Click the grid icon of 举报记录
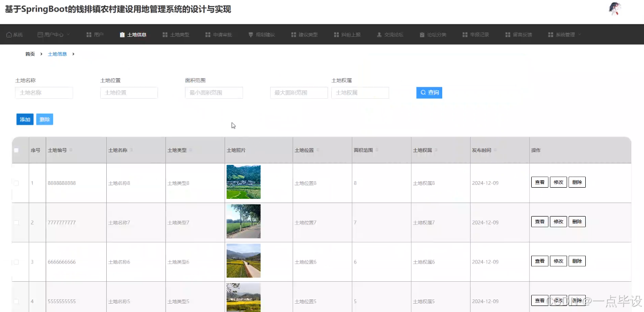 (465, 35)
